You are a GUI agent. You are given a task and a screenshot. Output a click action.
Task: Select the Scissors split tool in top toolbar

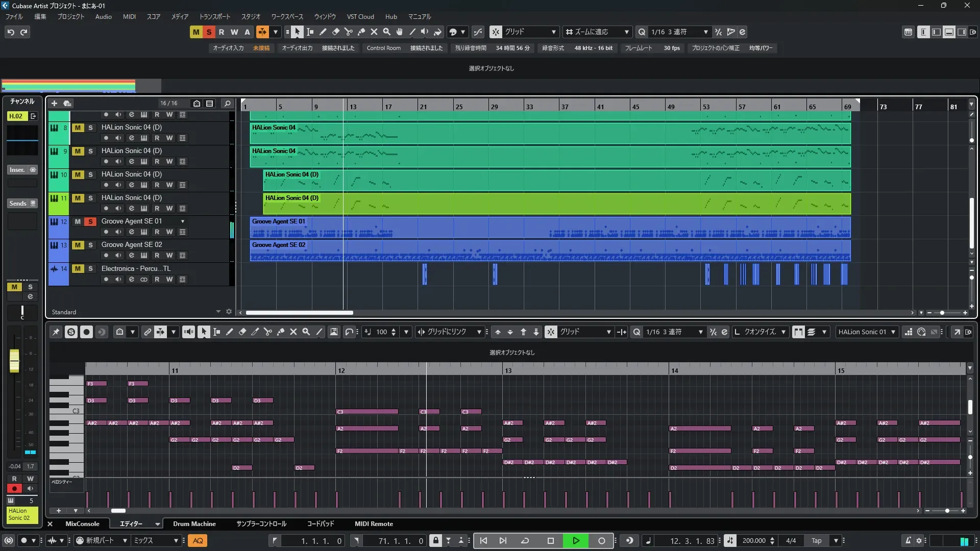coord(349,32)
